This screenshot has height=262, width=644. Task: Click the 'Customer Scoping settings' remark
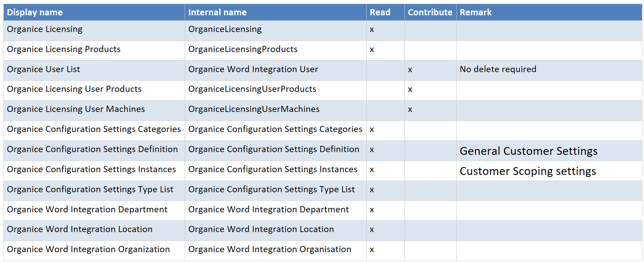[x=528, y=171]
